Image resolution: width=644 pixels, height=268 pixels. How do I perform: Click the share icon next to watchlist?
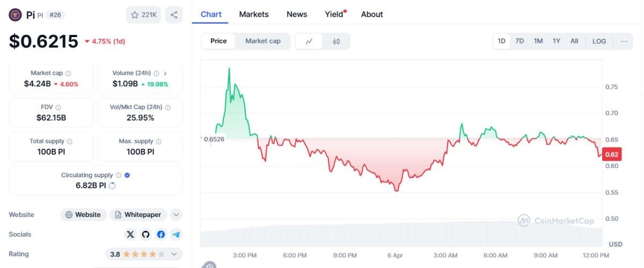pos(174,15)
